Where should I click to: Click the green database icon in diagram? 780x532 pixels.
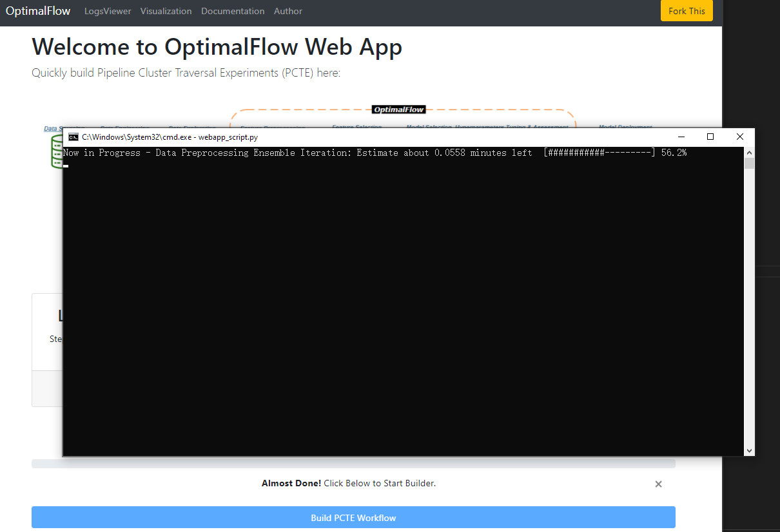pos(57,152)
